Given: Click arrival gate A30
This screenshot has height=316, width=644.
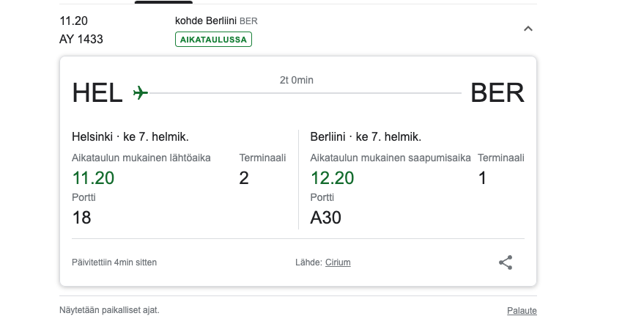Looking at the screenshot, I should (326, 218).
